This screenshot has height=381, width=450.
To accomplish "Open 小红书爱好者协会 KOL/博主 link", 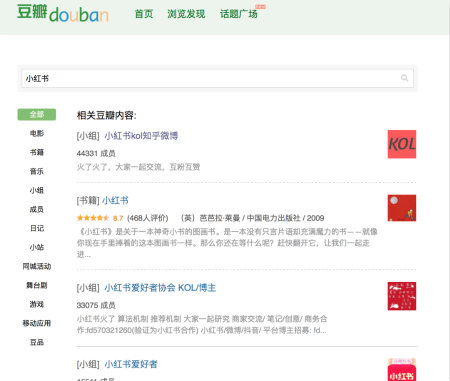I will [x=160, y=288].
